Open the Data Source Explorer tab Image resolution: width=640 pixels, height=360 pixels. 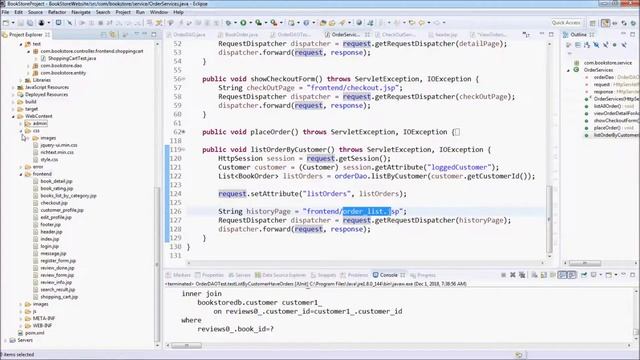coord(280,275)
